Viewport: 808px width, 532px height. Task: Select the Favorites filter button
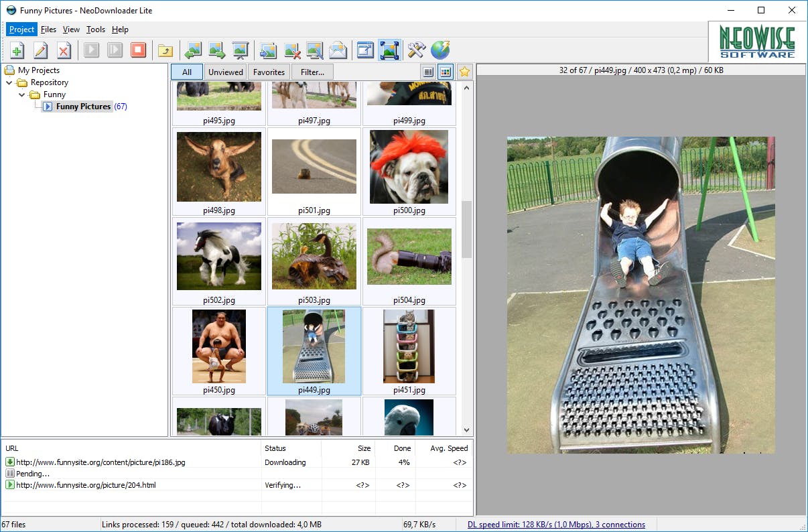pos(269,72)
